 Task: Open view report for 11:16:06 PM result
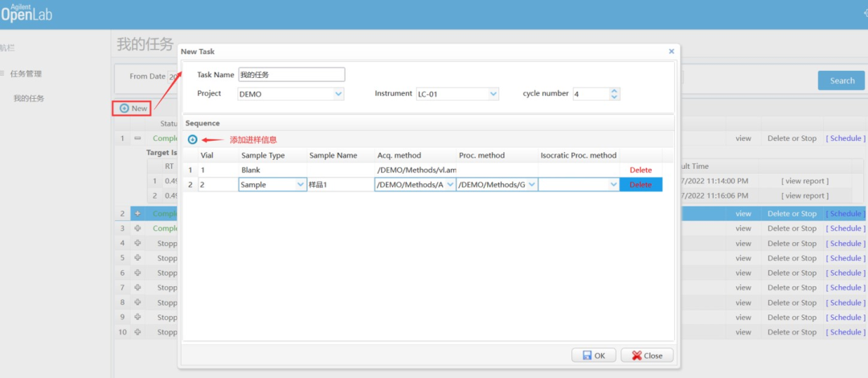pos(805,195)
